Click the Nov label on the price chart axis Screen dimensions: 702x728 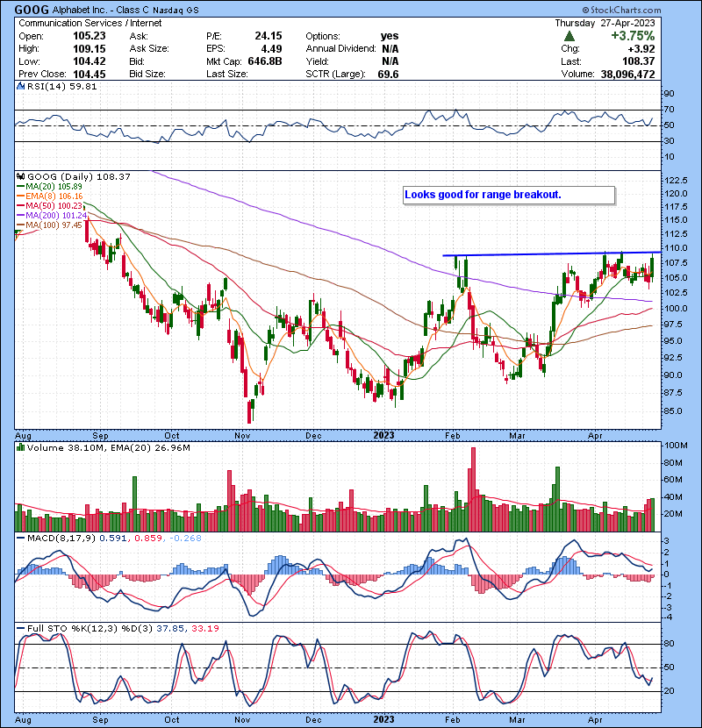[242, 436]
